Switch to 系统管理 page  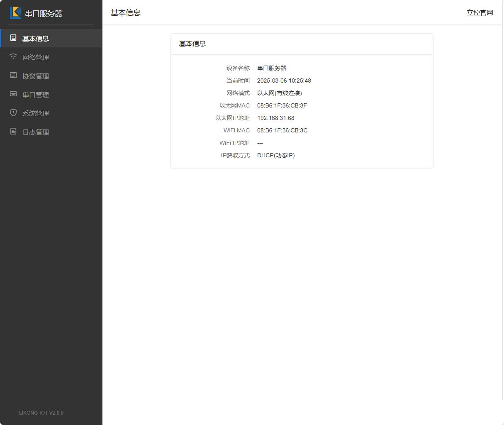tap(51, 113)
